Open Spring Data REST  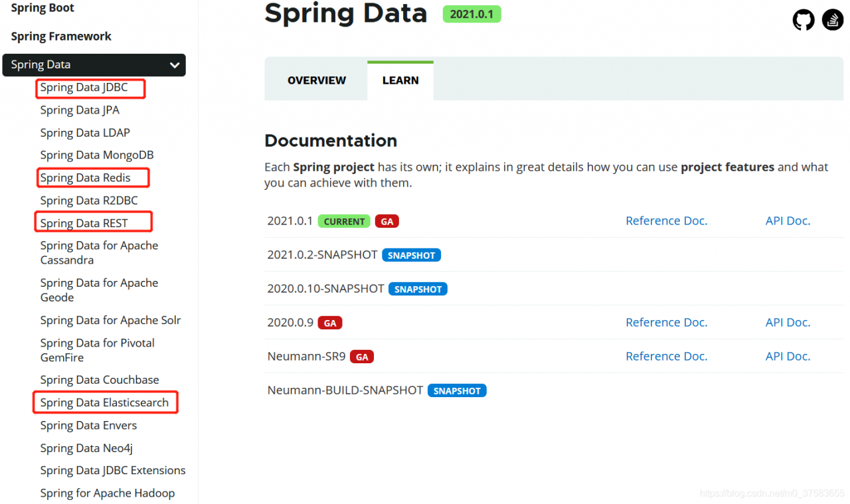tap(84, 223)
